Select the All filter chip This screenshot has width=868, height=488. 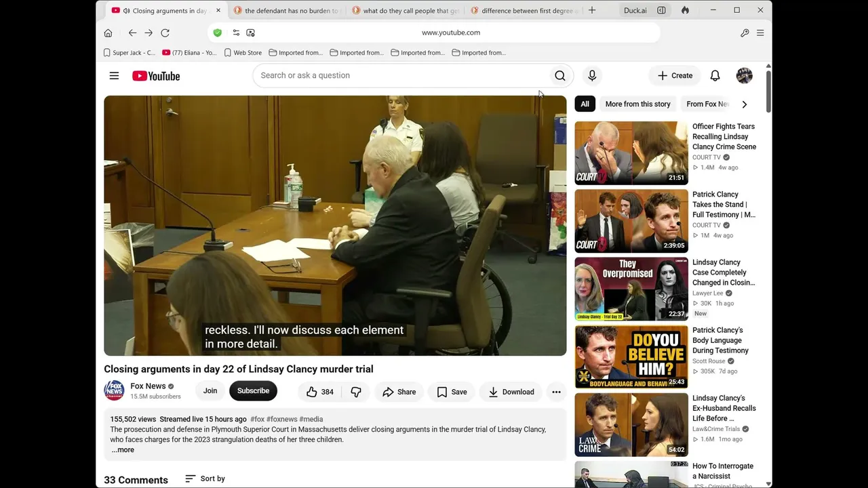click(585, 104)
